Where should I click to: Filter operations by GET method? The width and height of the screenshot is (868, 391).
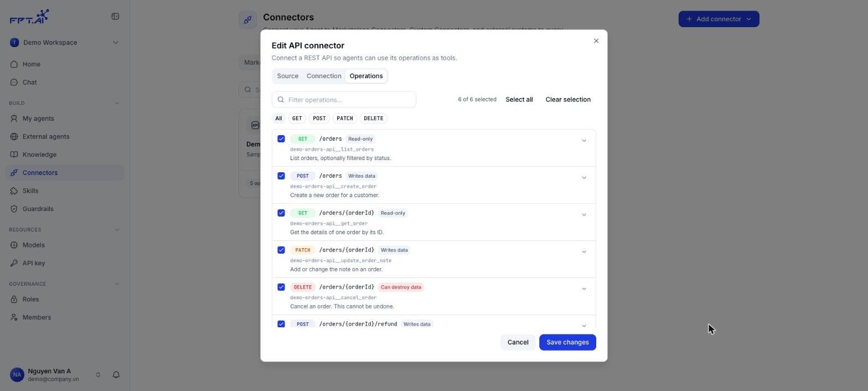pos(297,119)
